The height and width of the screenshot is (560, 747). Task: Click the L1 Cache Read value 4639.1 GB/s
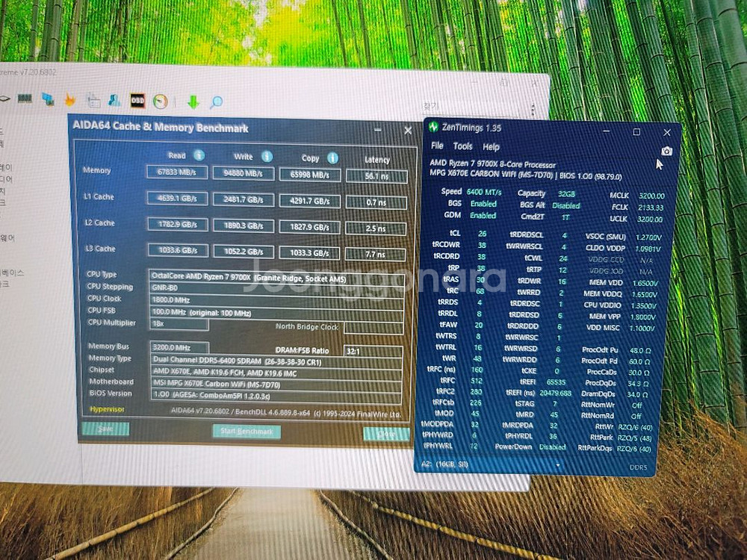(177, 198)
